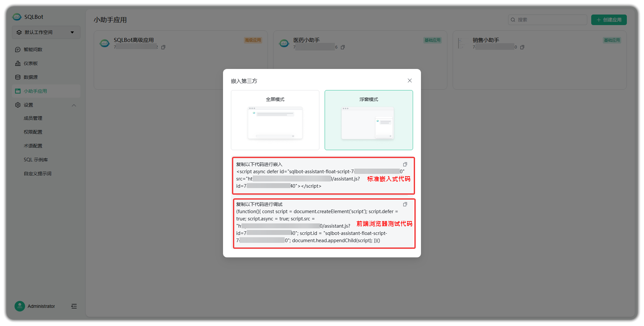Open the 默认工作空间 workspace dropdown

click(46, 32)
